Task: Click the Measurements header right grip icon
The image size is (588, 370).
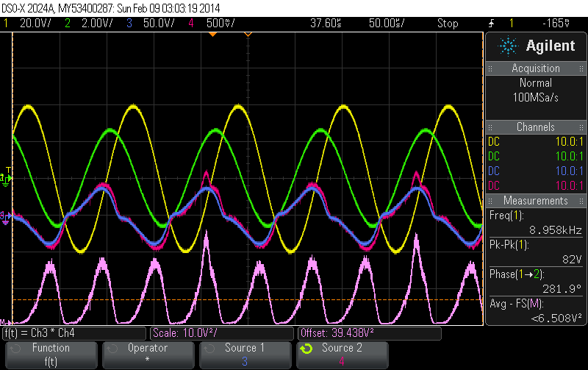Action: tap(581, 201)
